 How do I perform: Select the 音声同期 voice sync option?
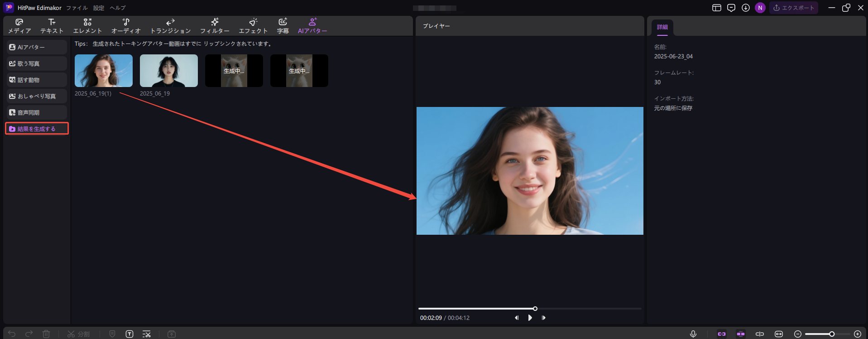36,112
